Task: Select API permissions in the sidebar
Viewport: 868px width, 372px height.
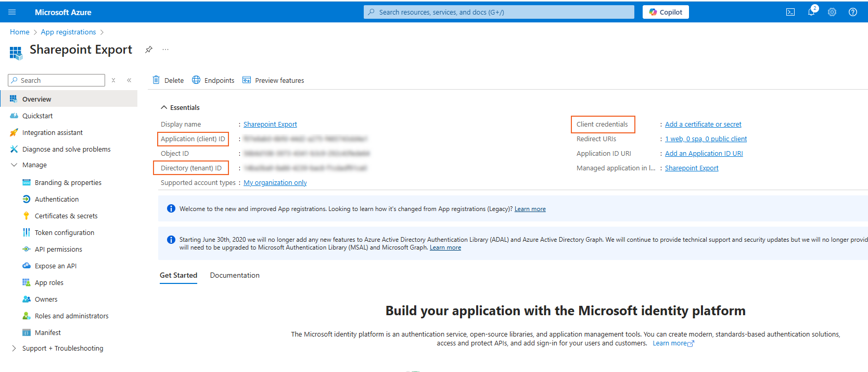Action: pyautogui.click(x=58, y=249)
